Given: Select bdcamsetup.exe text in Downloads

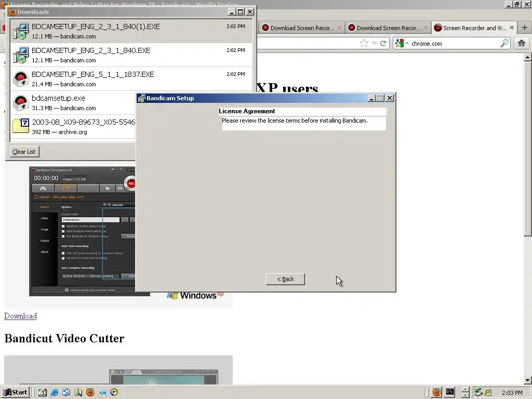Looking at the screenshot, I should (x=58, y=98).
